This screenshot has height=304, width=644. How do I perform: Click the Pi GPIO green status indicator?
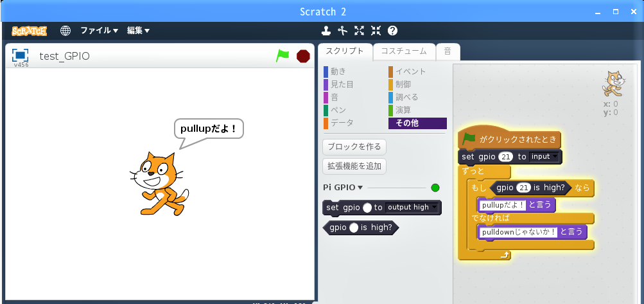(x=435, y=188)
